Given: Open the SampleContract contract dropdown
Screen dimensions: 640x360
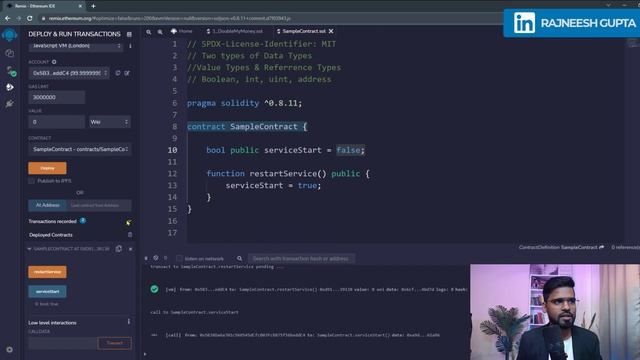Looking at the screenshot, I should (80, 149).
